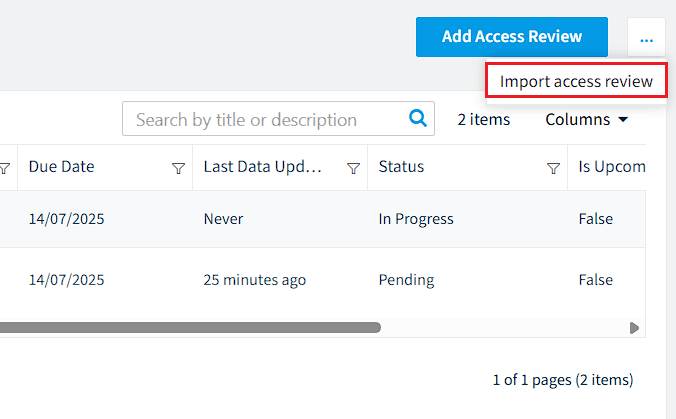The height and width of the screenshot is (419, 676).
Task: Click the magnifier search icon
Action: (417, 118)
